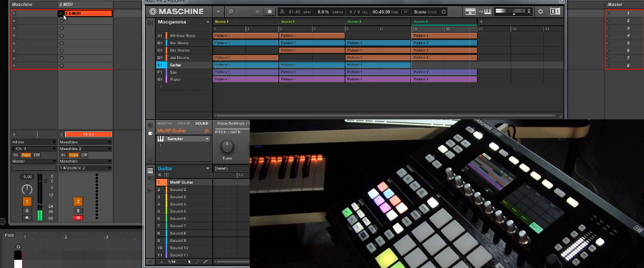Viewport: 644px width, 268px height.
Task: Click the Fold button in the MIDI editor
Action: click(x=9, y=235)
